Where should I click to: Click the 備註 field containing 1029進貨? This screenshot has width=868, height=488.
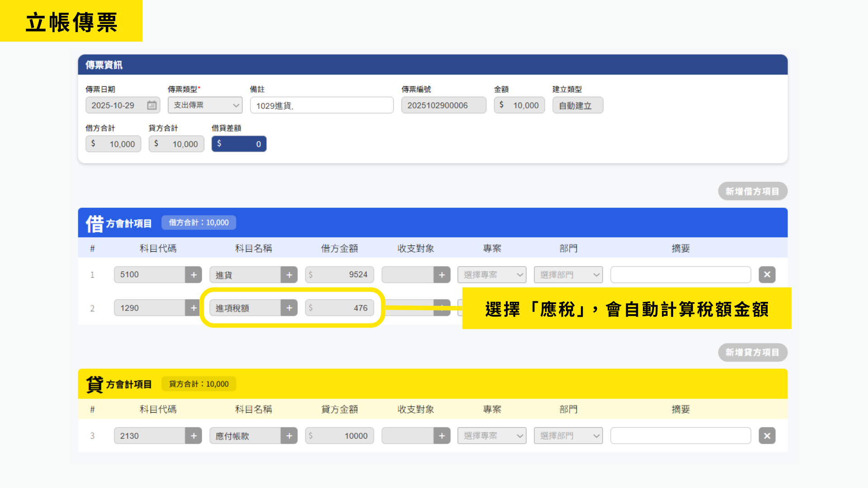(321, 105)
